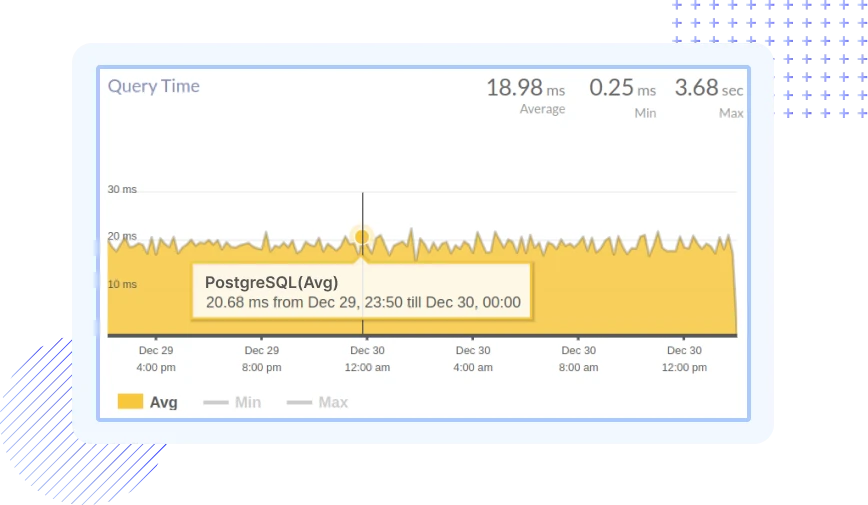
Task: Toggle the Min series legend item
Action: click(232, 402)
